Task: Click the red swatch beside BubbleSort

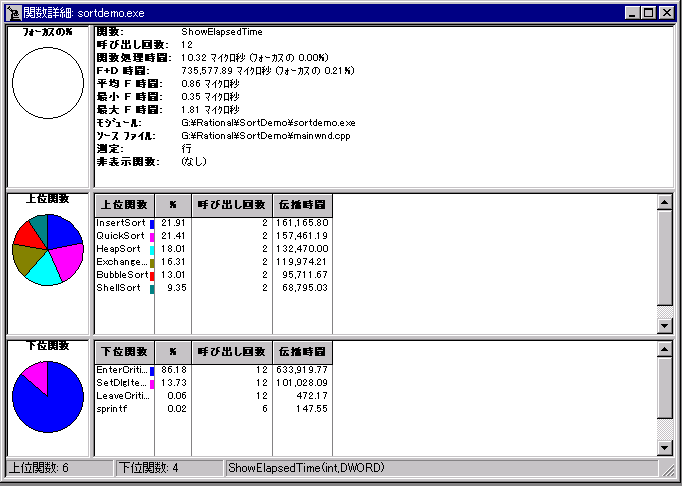Action: click(151, 275)
